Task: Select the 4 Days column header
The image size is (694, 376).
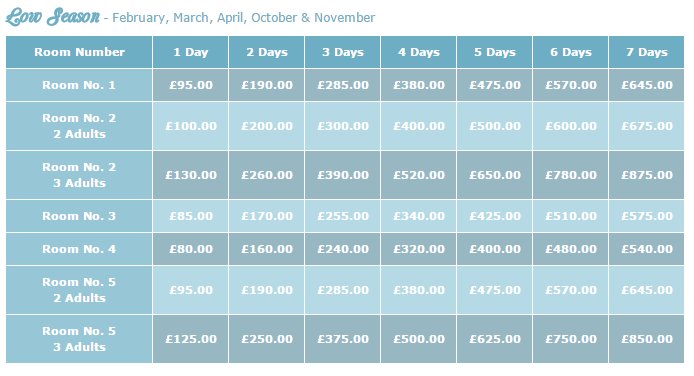Action: [x=419, y=52]
